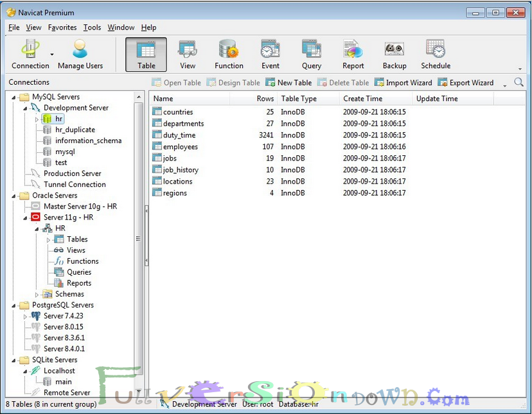Image resolution: width=532 pixels, height=414 pixels.
Task: Click the Open Table button
Action: click(x=176, y=82)
